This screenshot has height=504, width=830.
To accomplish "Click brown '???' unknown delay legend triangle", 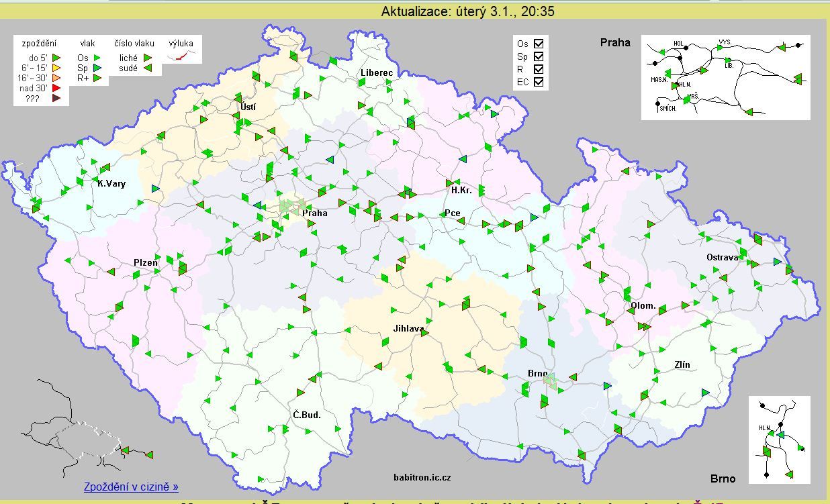I will pos(56,98).
